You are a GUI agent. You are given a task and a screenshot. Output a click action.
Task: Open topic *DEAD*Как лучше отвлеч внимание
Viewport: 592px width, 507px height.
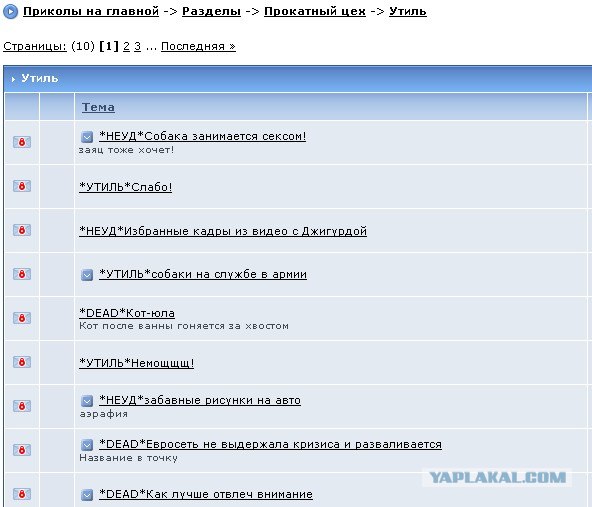click(206, 494)
